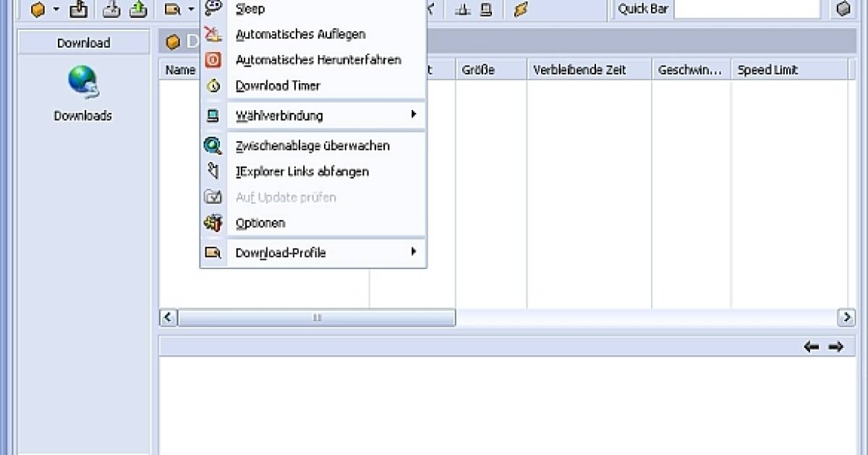
Task: Toggle IExplorer Links abfangen option
Action: click(x=302, y=171)
